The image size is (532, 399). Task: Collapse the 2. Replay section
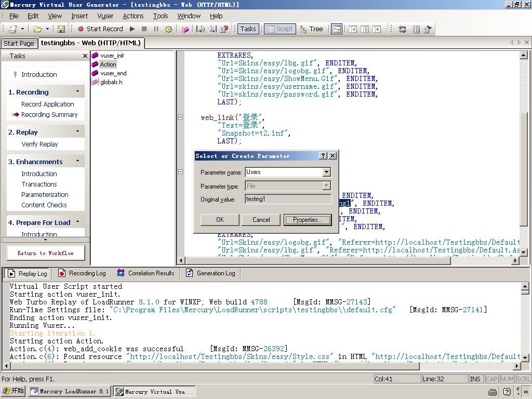point(78,131)
